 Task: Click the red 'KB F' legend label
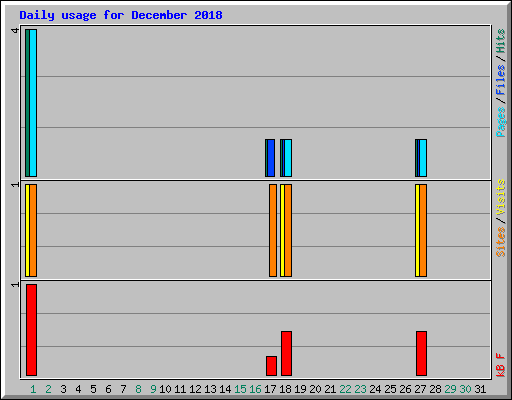pyautogui.click(x=501, y=365)
